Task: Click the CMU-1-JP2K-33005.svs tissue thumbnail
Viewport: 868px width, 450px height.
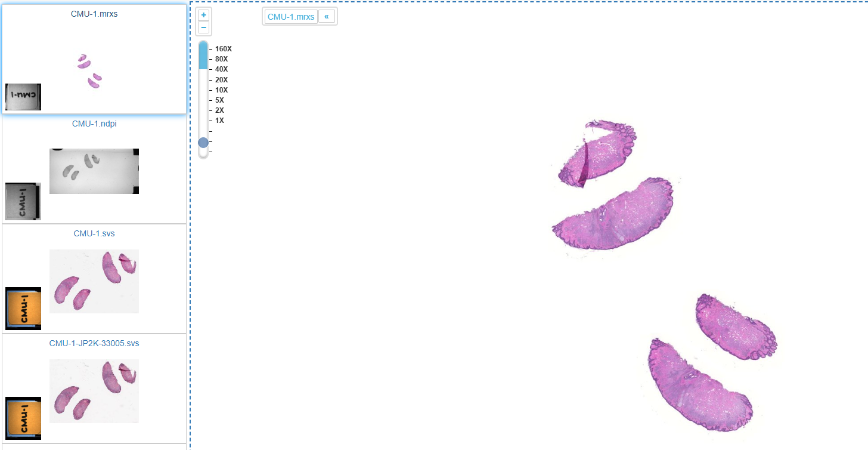Action: [94, 391]
